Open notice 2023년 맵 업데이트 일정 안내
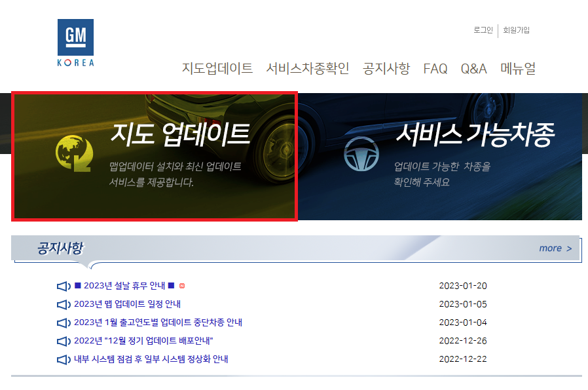The height and width of the screenshot is (390, 588). [x=127, y=304]
